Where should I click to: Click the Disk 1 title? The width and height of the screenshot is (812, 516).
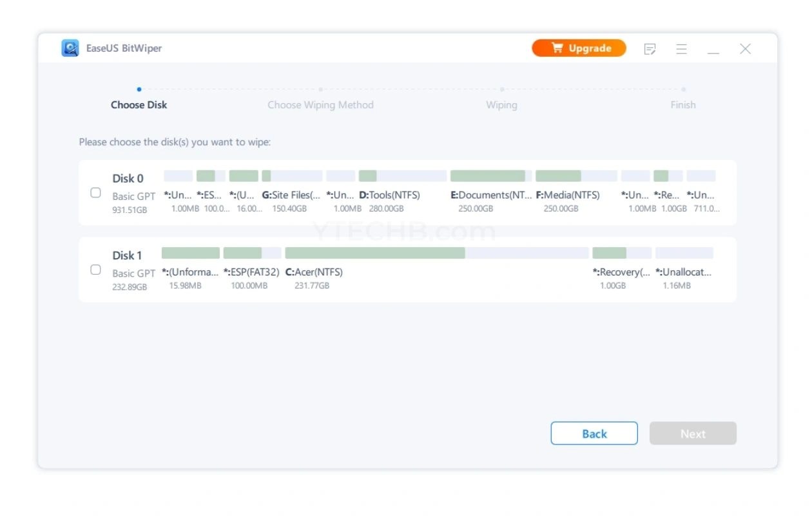128,255
